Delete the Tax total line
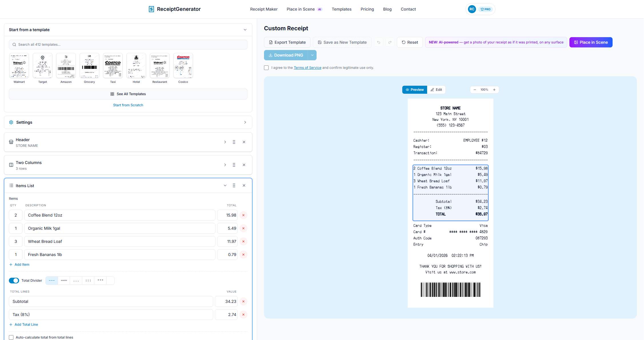 243,315
